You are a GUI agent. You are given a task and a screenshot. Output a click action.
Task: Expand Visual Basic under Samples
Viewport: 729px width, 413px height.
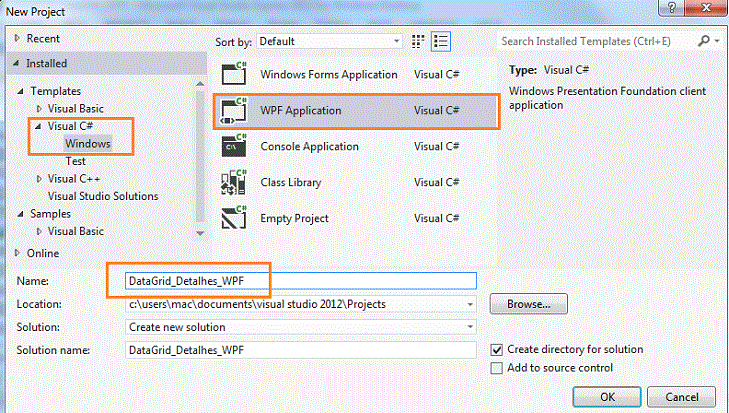point(39,231)
